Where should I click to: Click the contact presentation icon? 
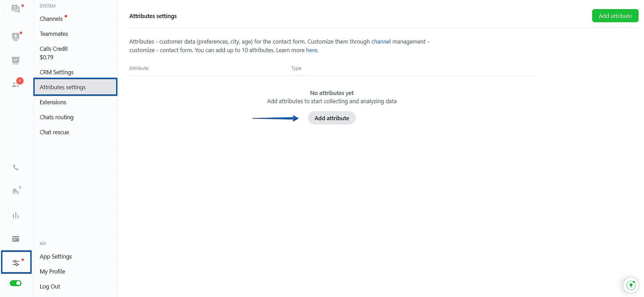16,36
